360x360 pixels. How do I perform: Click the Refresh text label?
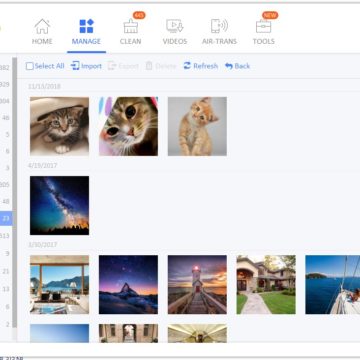[x=206, y=66]
